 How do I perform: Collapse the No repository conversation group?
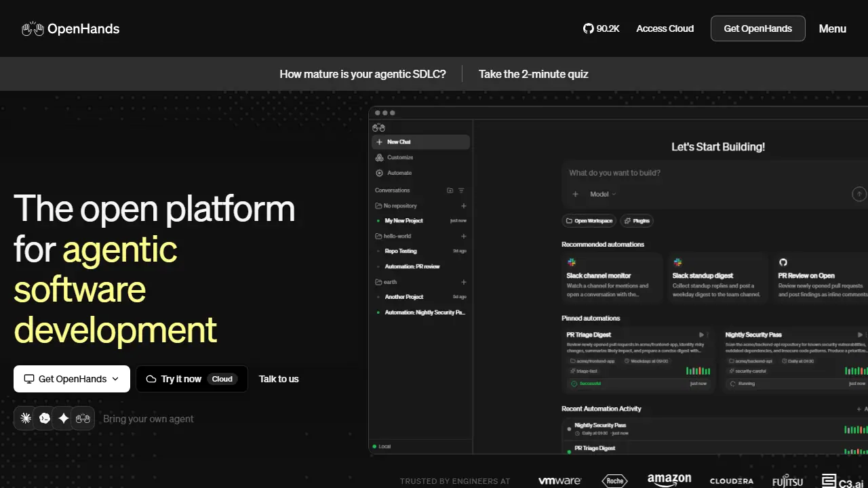pyautogui.click(x=396, y=205)
